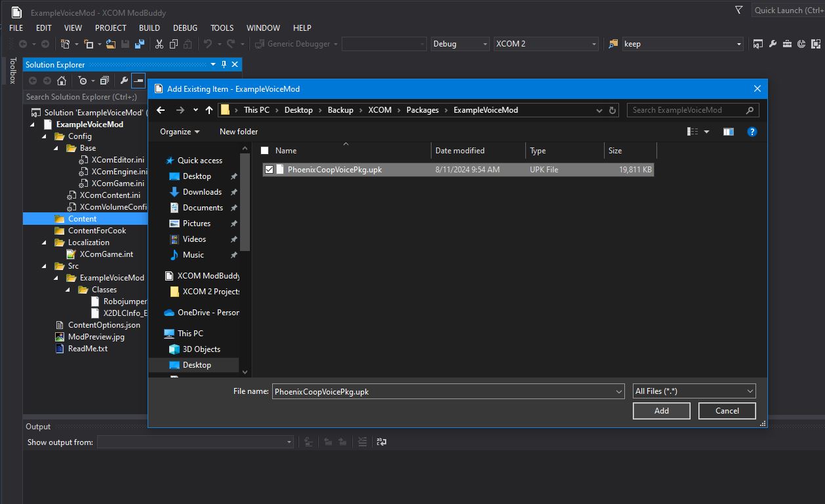Image resolution: width=825 pixels, height=504 pixels.
Task: Open the All Files type dropdown
Action: point(694,391)
